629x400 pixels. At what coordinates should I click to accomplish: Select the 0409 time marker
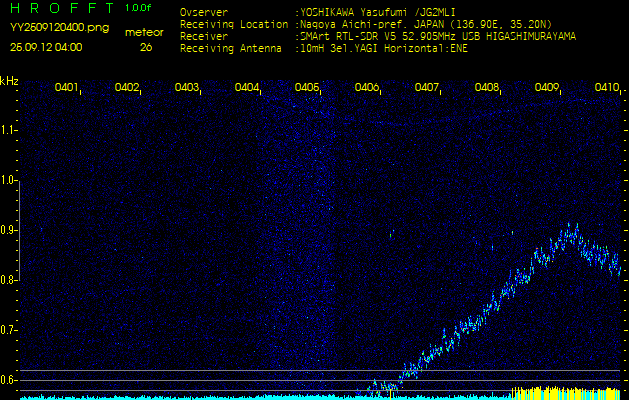coord(547,88)
